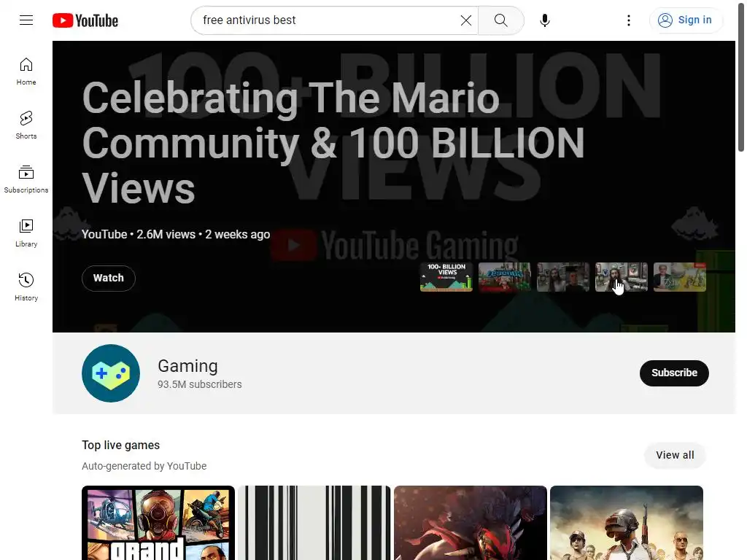Open Library from the sidebar
Viewport: 747px width, 560px height.
click(x=26, y=233)
